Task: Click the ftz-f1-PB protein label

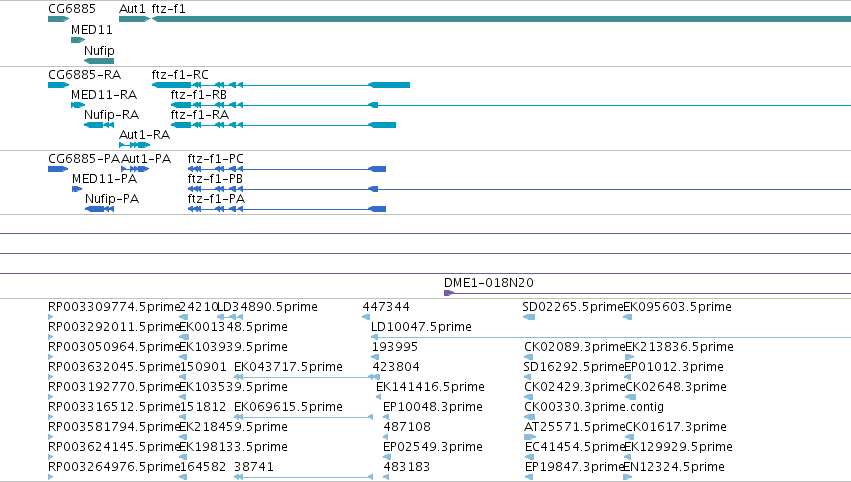Action: tap(215, 179)
